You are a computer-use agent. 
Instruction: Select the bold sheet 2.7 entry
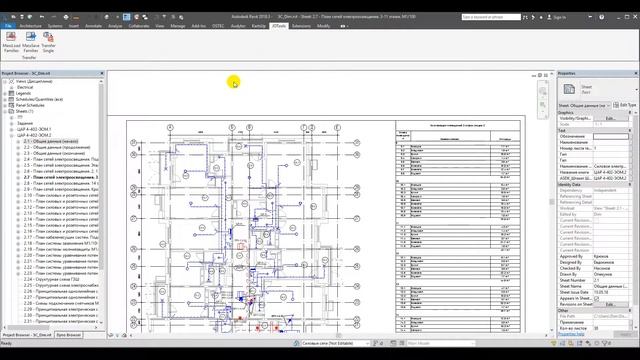pos(61,177)
